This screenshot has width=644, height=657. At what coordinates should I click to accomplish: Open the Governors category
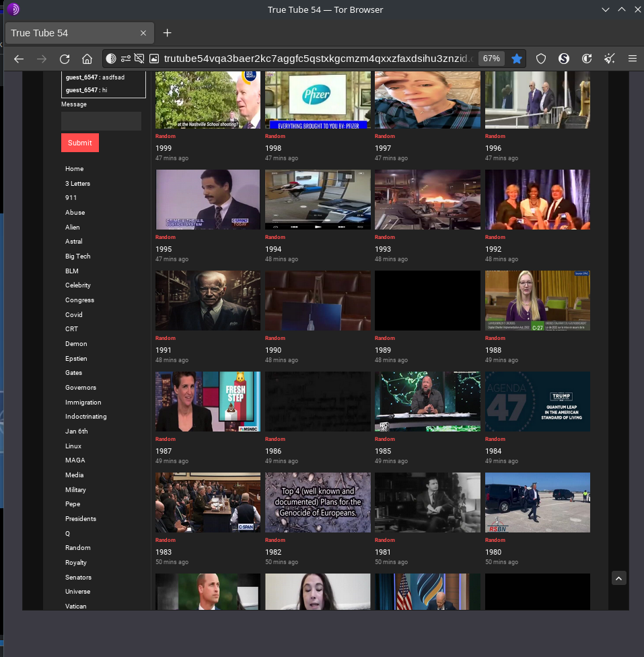(x=81, y=388)
